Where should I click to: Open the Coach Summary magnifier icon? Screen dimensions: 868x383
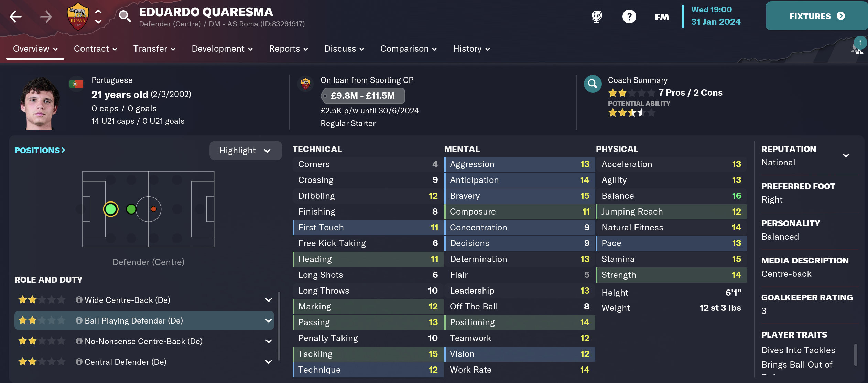(x=593, y=84)
